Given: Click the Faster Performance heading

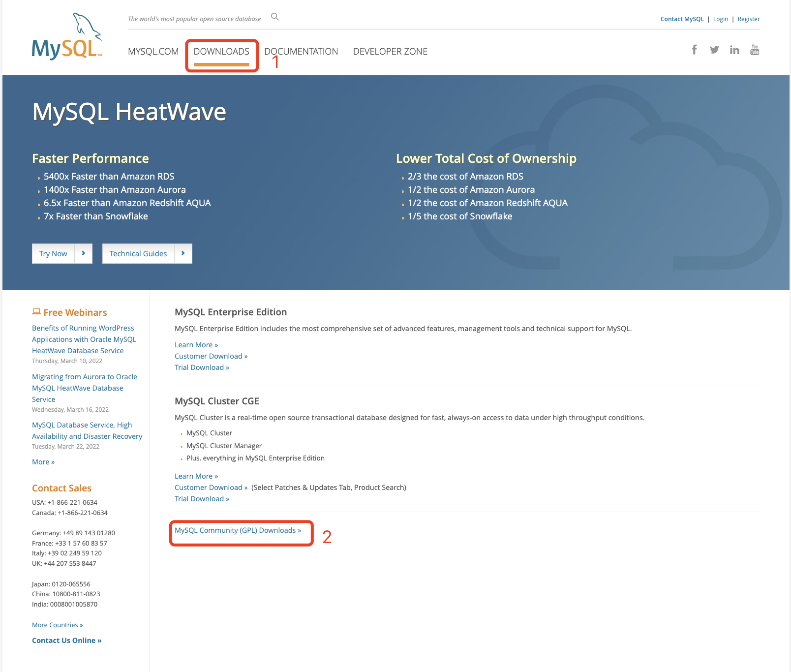Looking at the screenshot, I should click(91, 158).
